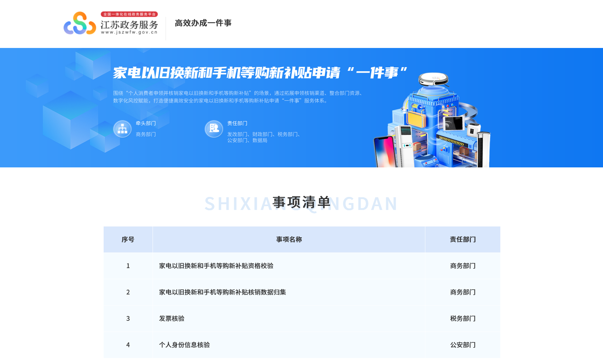Select the 家电以旧换新和手机等购新补贴核销数据归集 item
603x364 pixels.
click(223, 292)
